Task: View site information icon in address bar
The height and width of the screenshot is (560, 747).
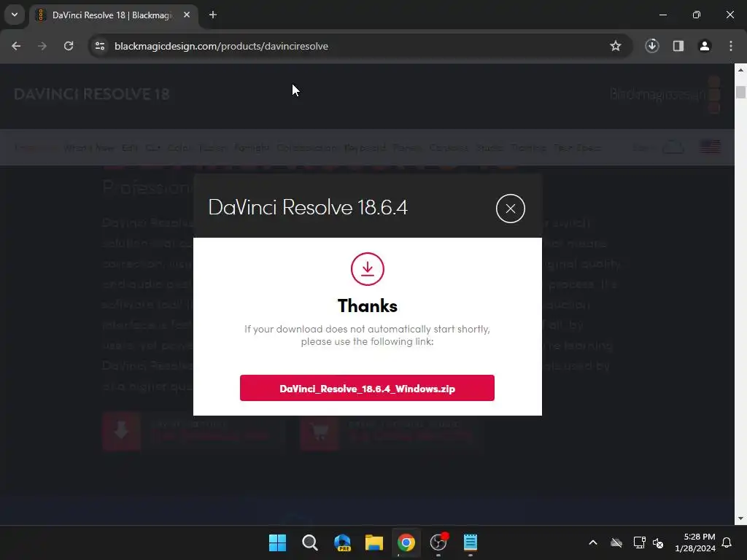Action: 100,46
